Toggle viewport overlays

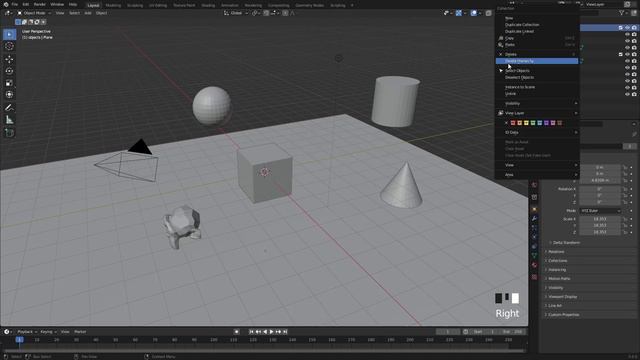coord(473,13)
